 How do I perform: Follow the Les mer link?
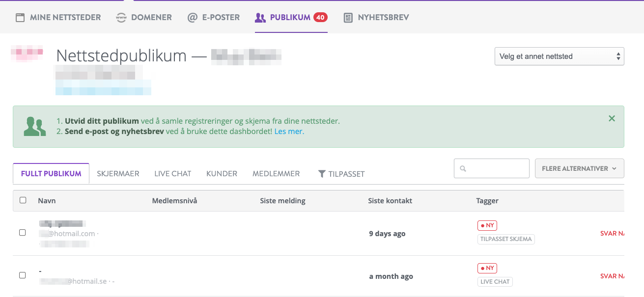point(289,132)
